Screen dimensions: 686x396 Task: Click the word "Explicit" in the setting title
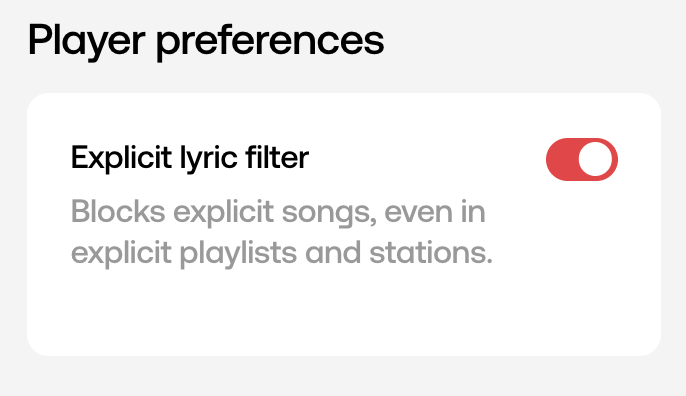[121, 158]
